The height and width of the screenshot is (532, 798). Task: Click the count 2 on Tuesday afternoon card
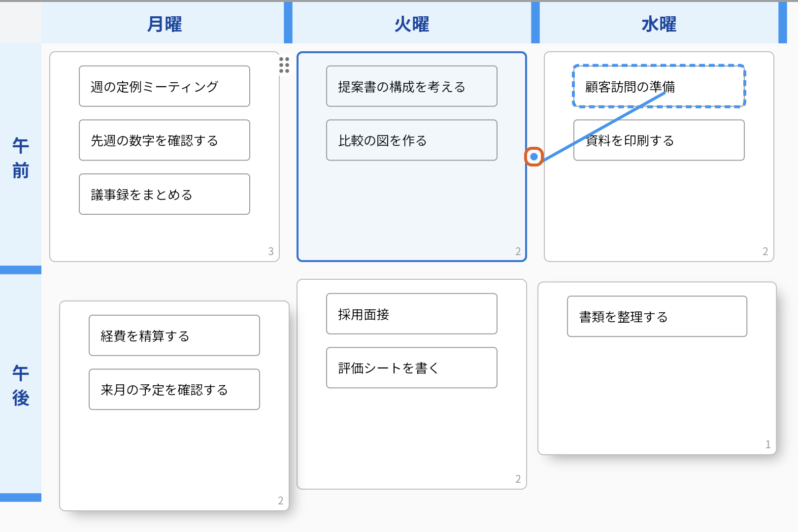pyautogui.click(x=518, y=479)
